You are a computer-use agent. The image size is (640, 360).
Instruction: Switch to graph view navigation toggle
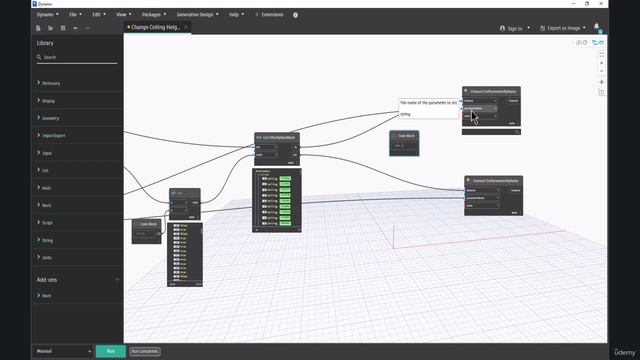598,42
